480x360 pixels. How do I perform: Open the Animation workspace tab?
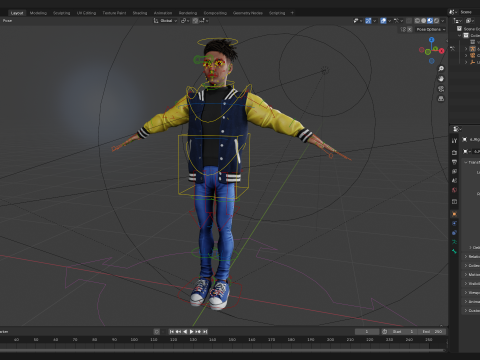point(163,13)
